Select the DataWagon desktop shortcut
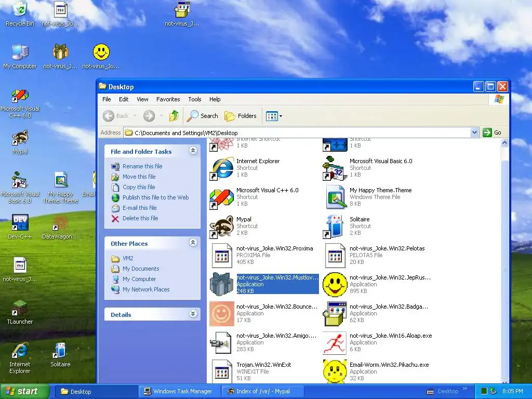Screen dimensions: 532x399 click(x=60, y=227)
